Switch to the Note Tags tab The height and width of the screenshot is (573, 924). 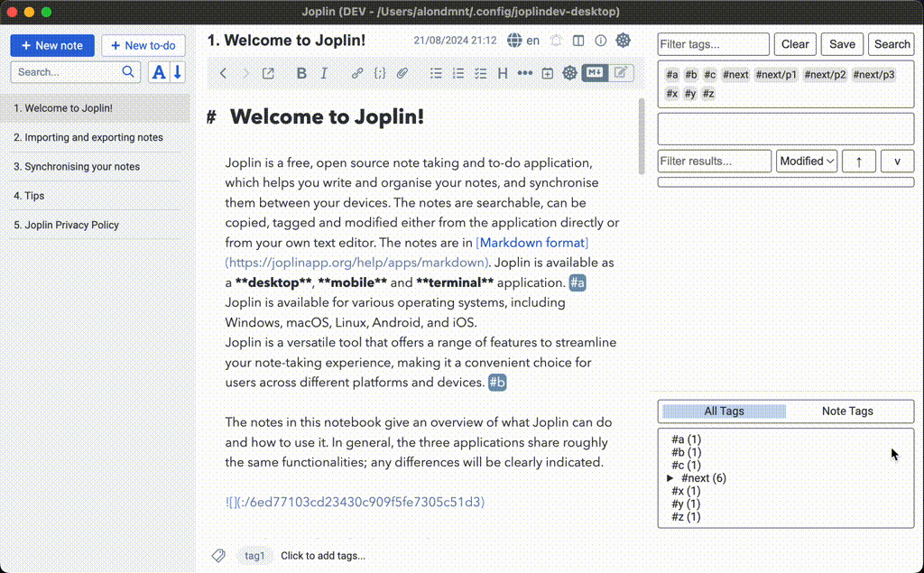pyautogui.click(x=846, y=411)
